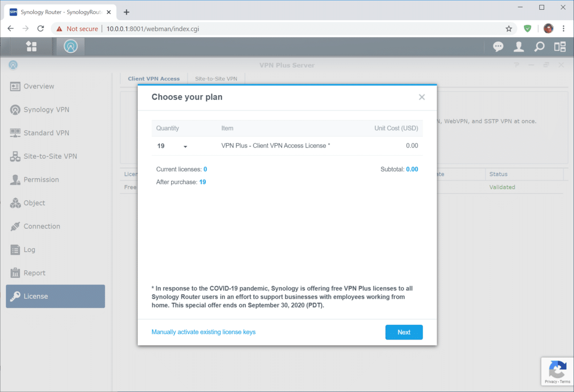This screenshot has height=392, width=574.
Task: View the Not secure site warning
Action: click(77, 28)
